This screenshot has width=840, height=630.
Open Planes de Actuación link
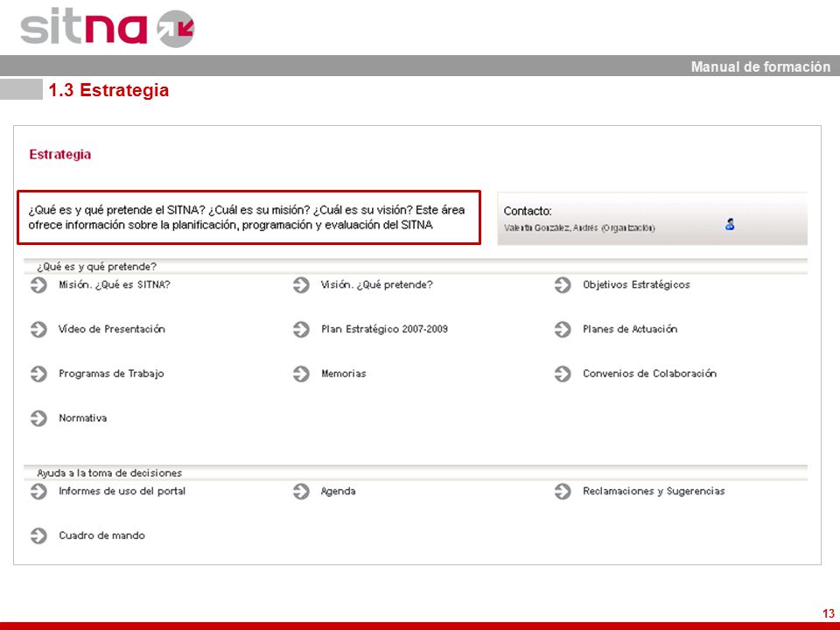pyautogui.click(x=630, y=330)
